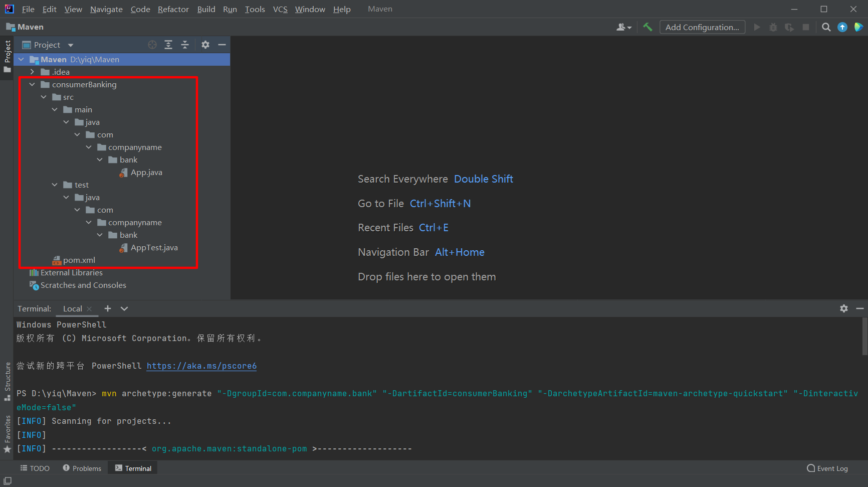Open the Navigate menu
Image resolution: width=868 pixels, height=487 pixels.
pos(106,9)
